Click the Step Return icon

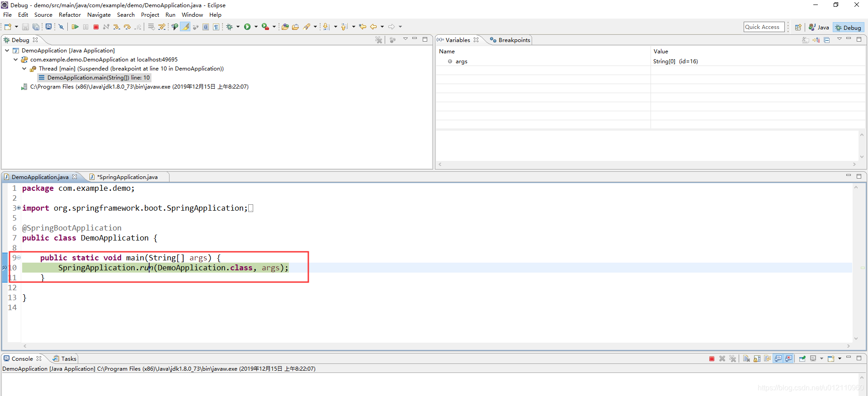tap(138, 27)
